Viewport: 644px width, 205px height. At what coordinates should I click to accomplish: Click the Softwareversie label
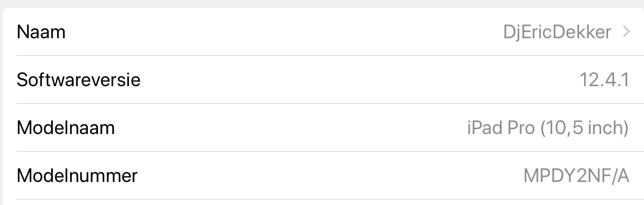(x=78, y=80)
